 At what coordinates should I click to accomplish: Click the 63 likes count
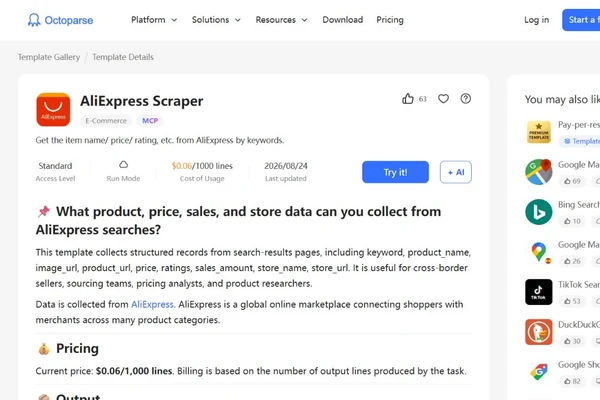pyautogui.click(x=422, y=99)
